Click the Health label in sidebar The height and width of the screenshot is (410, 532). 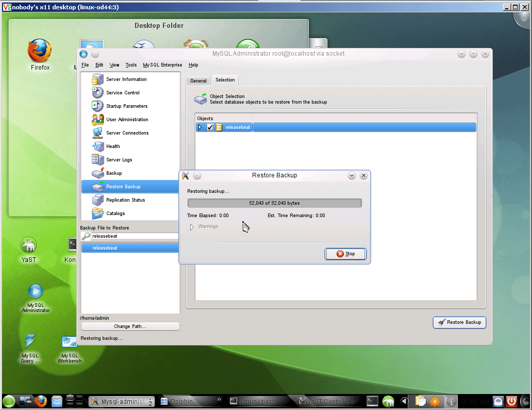tap(113, 146)
